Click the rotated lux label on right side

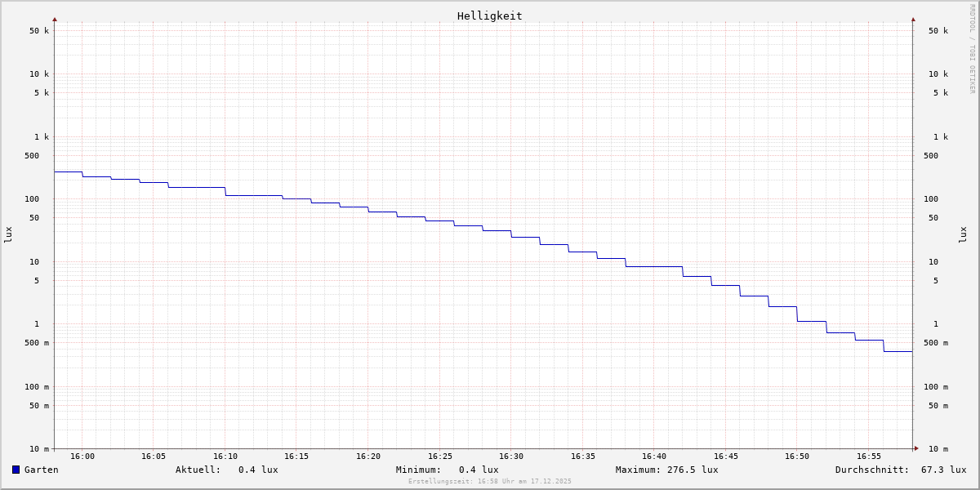pos(963,235)
